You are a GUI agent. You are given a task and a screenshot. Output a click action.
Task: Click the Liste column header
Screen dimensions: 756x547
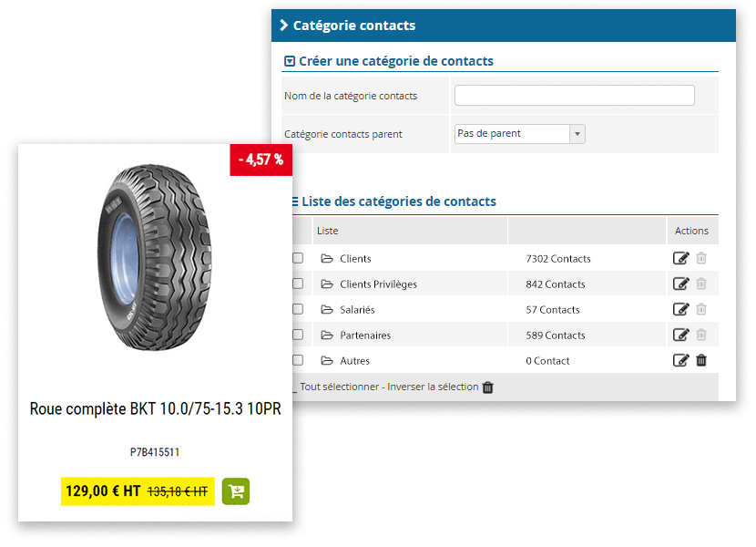coord(327,231)
